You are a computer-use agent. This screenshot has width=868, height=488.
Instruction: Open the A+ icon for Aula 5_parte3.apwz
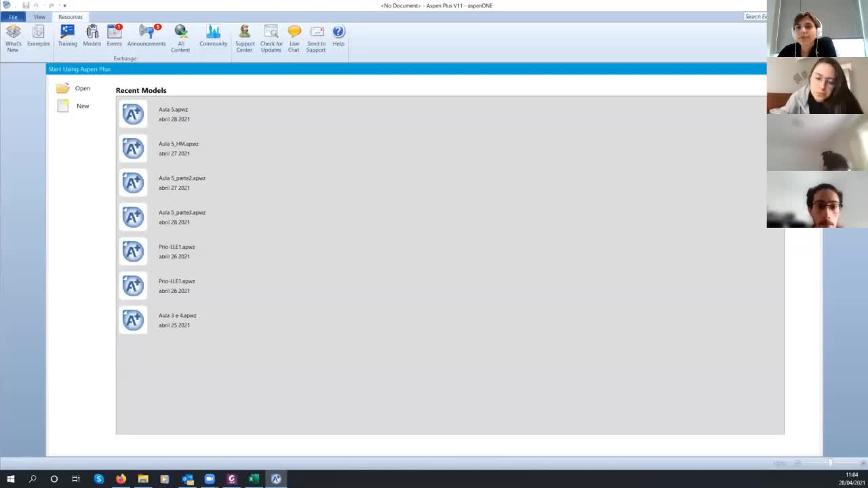pyautogui.click(x=133, y=217)
